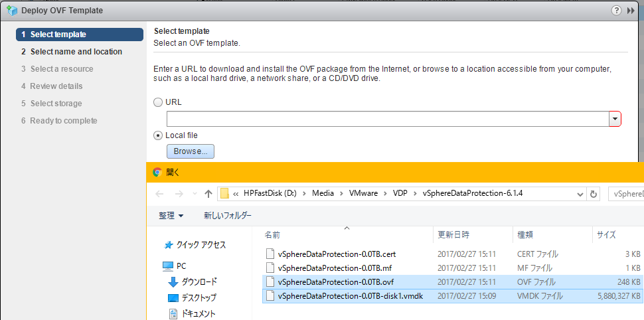Go to step 2 Select name and location
644x320 pixels.
[72, 52]
